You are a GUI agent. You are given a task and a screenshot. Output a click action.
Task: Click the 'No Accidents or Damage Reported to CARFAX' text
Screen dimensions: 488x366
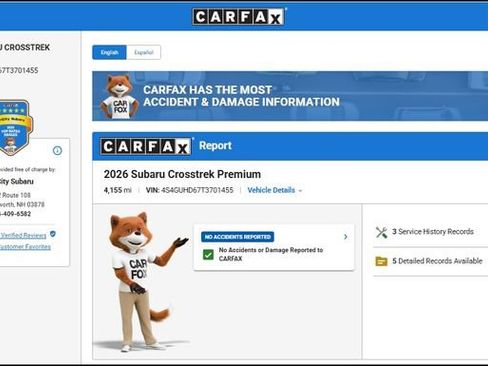(x=271, y=254)
